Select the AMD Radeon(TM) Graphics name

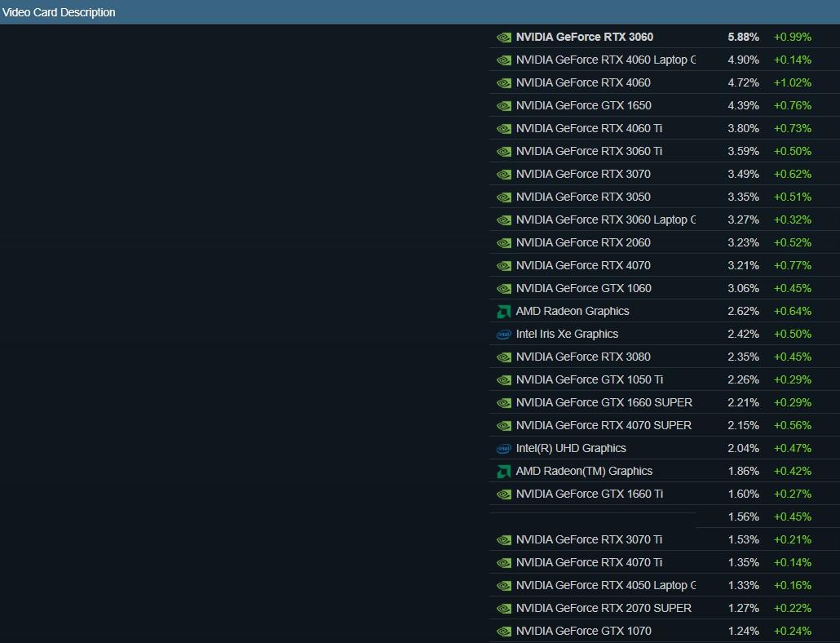point(584,471)
